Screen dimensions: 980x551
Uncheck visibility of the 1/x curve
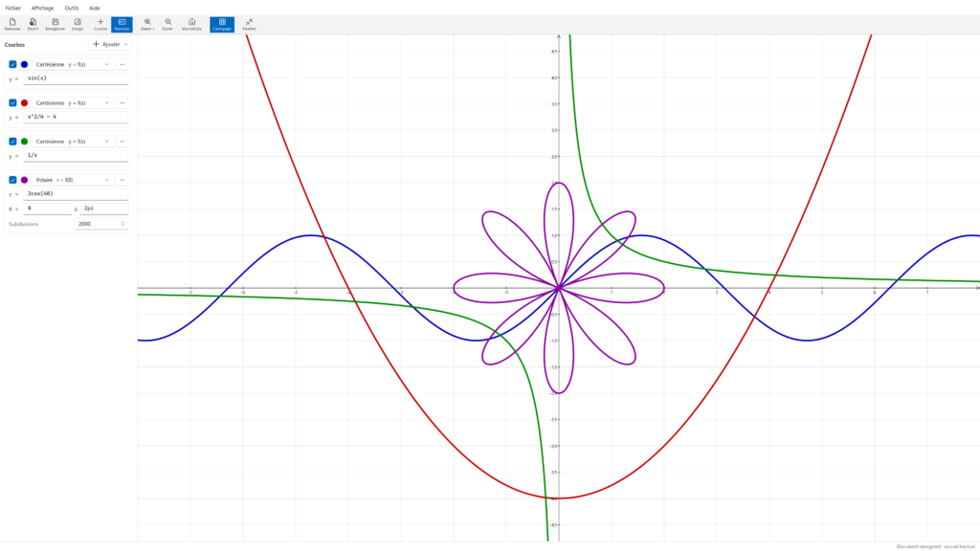[x=12, y=142]
